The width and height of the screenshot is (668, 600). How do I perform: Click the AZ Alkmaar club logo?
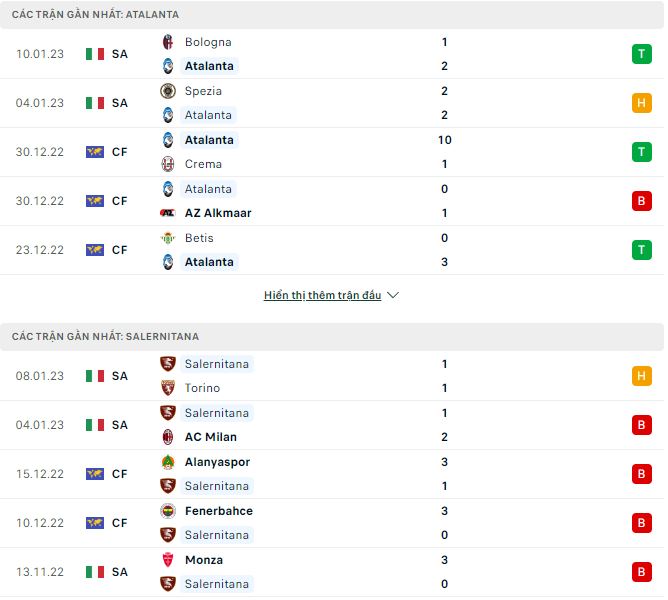point(168,213)
